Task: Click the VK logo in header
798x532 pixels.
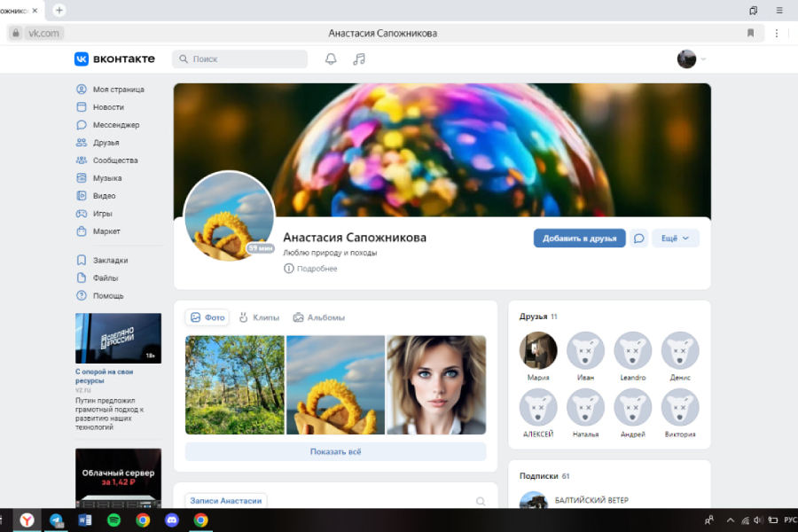Action: pyautogui.click(x=114, y=59)
